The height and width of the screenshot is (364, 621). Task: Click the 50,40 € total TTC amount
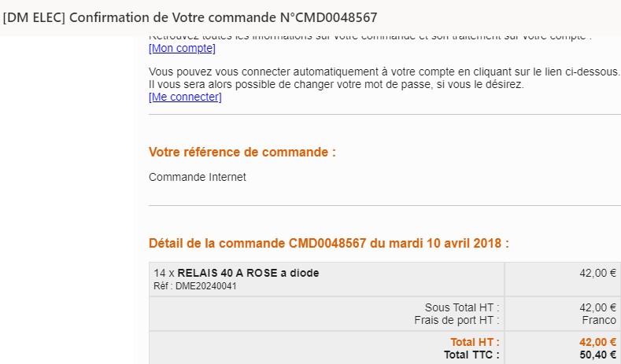pyautogui.click(x=597, y=355)
